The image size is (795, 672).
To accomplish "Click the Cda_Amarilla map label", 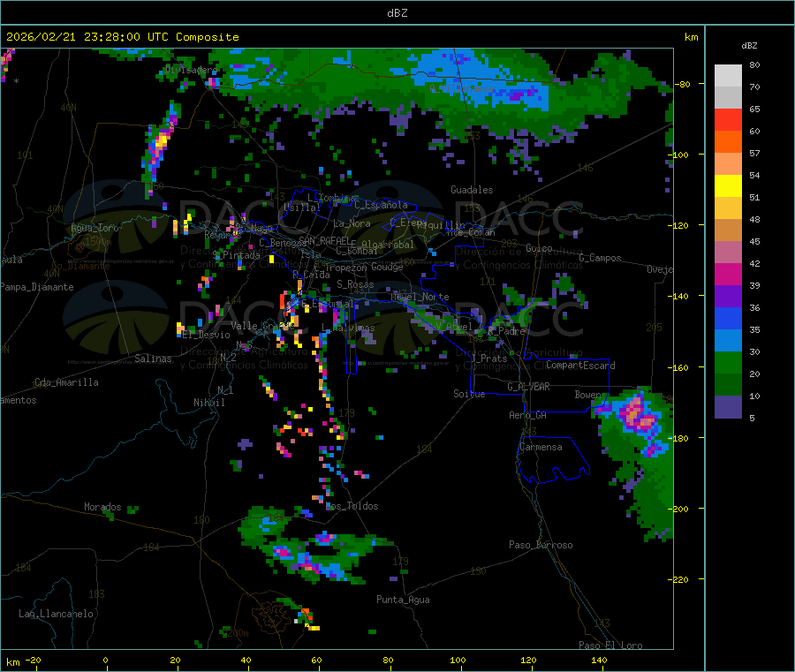I will (66, 382).
